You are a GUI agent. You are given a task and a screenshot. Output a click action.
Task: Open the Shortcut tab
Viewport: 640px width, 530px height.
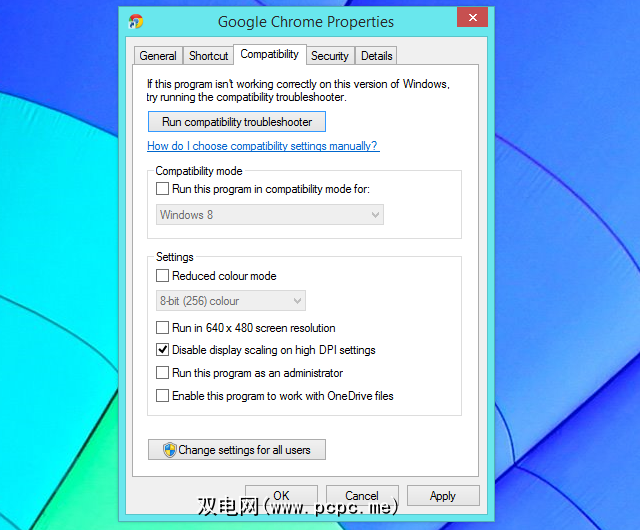208,56
